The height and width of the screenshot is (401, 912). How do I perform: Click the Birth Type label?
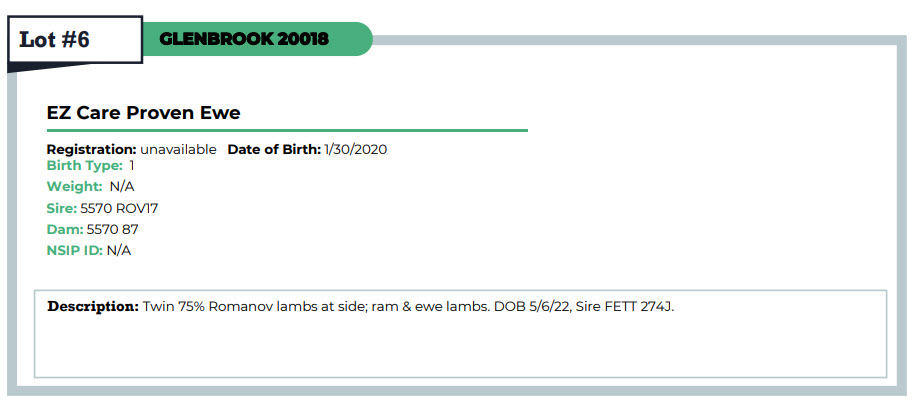pos(85,166)
